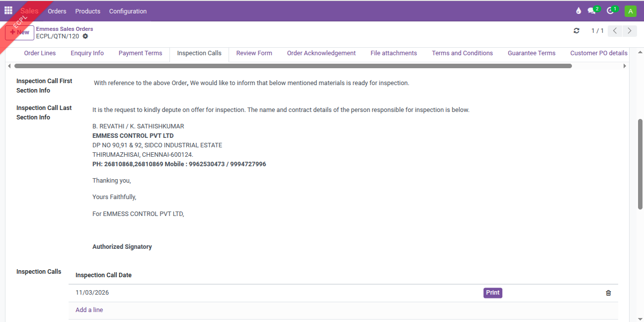The width and height of the screenshot is (644, 322).
Task: Open the Guarantee Terms tab
Action: [531, 53]
